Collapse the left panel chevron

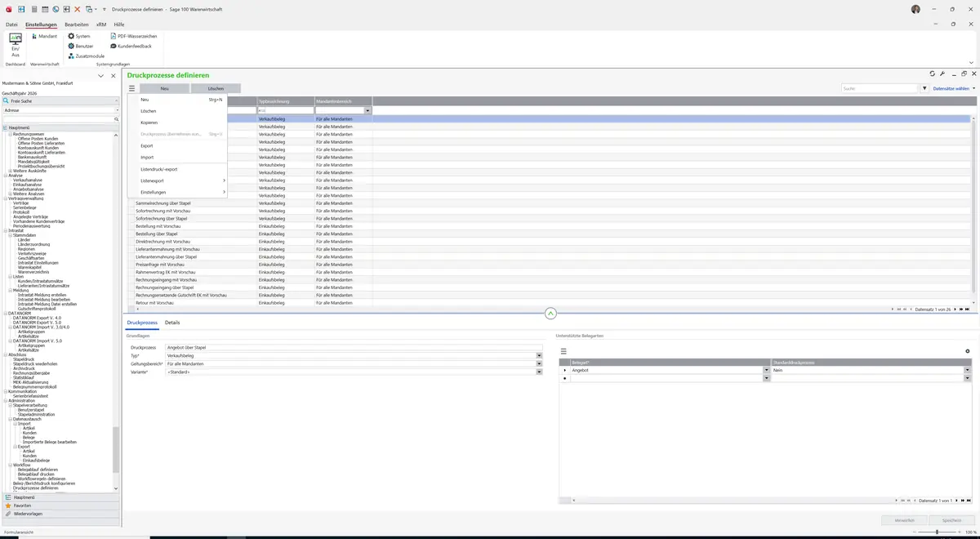coord(100,76)
